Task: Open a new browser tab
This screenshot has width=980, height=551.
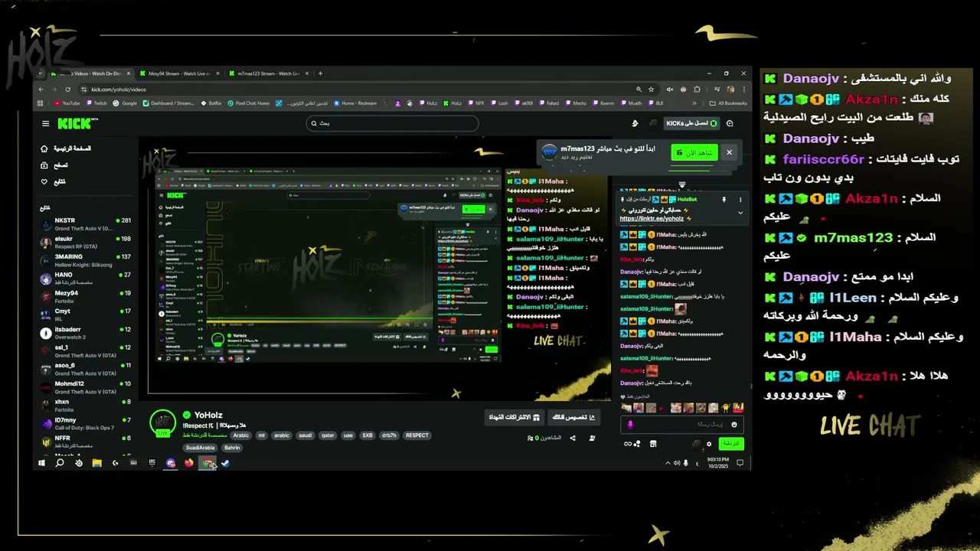Action: [x=320, y=73]
